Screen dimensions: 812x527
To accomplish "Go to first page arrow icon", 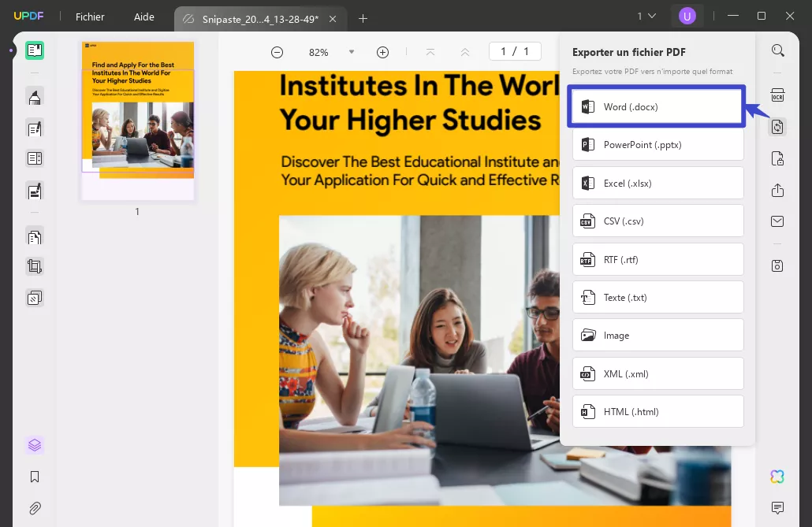I will (x=430, y=52).
